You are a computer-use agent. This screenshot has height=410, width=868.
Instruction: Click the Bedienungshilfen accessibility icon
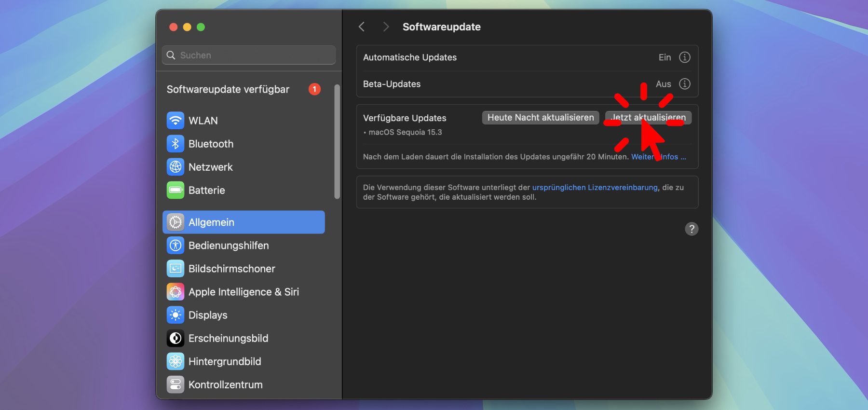[x=176, y=246]
